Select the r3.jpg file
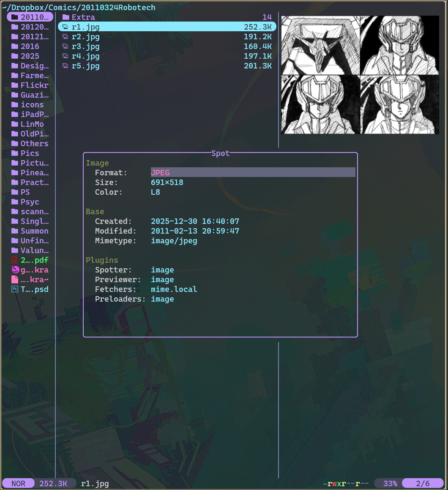Screen dimensions: 448x490 (86, 46)
